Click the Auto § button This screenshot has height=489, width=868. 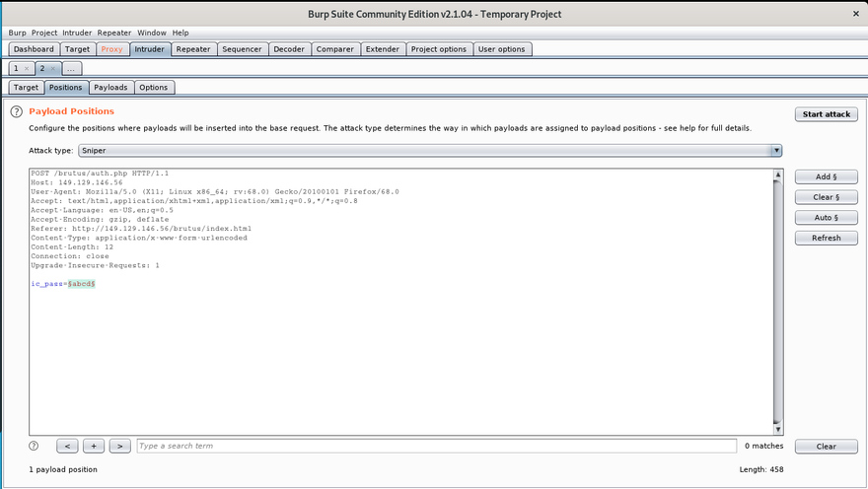[827, 218]
